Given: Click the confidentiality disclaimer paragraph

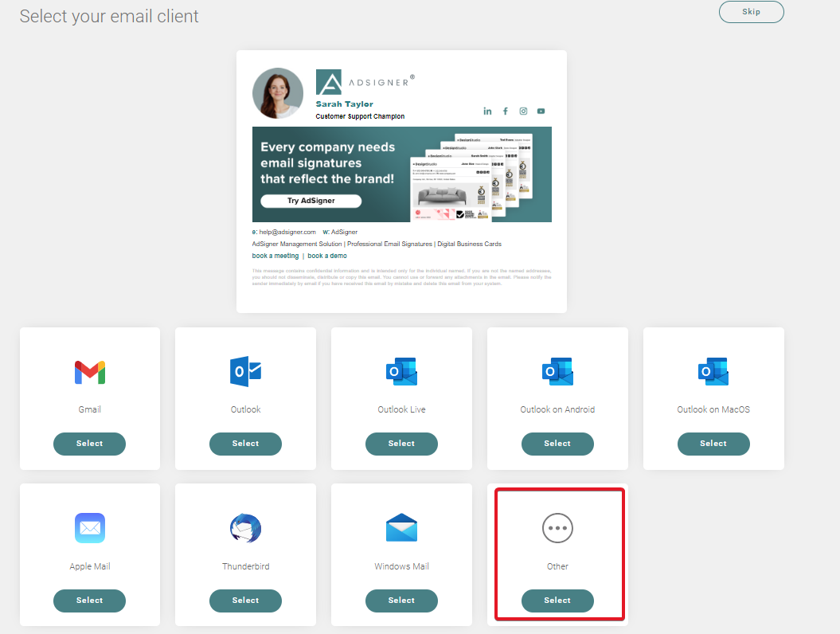Looking at the screenshot, I should [x=402, y=277].
